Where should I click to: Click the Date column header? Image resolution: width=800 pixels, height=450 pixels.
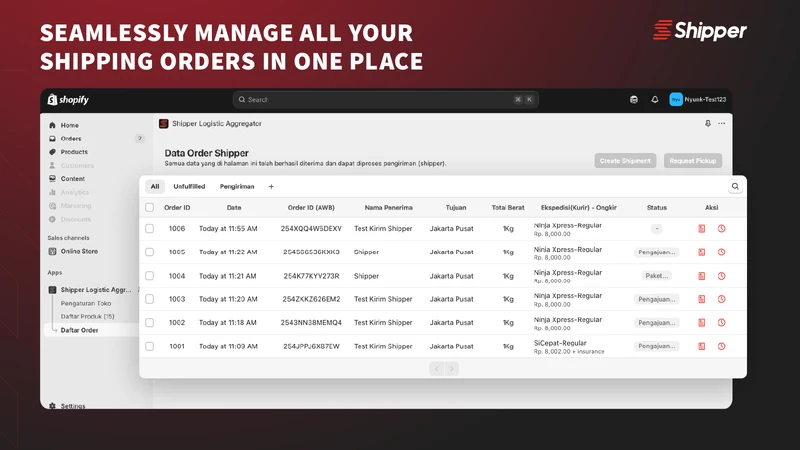(x=234, y=208)
